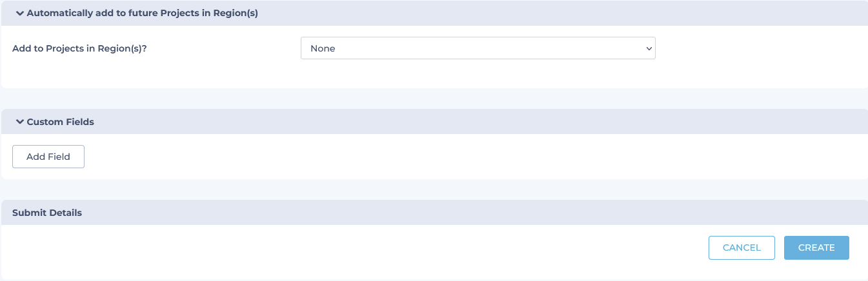Click the gap above Submit Details header
Screen dimensions: 868x281
point(434,189)
